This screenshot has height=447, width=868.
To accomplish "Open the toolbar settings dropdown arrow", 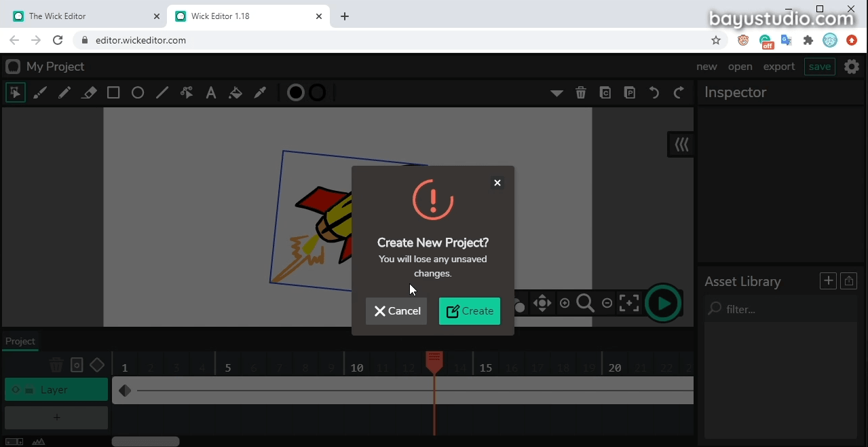I will coord(556,92).
